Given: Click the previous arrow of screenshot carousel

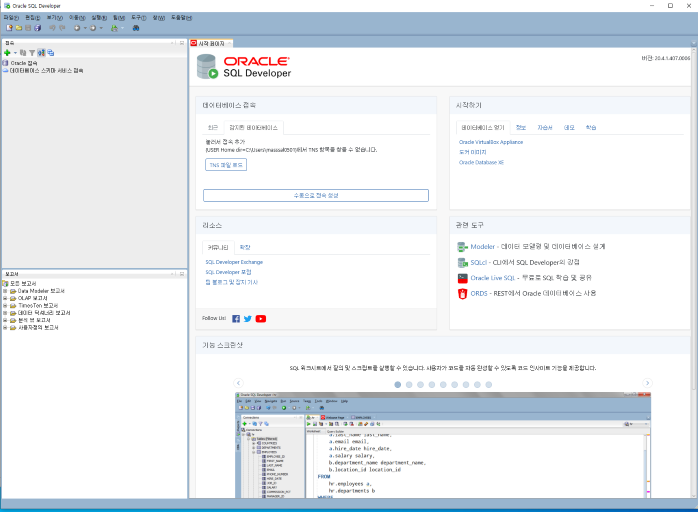Looking at the screenshot, I should pos(239,383).
